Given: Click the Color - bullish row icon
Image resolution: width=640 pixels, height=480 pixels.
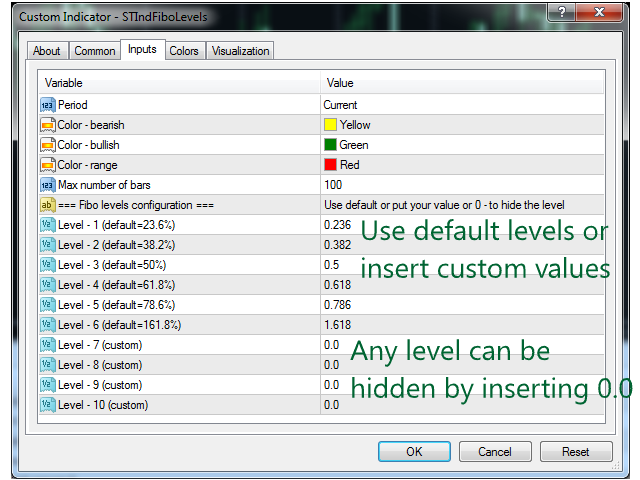Looking at the screenshot, I should click(x=48, y=145).
